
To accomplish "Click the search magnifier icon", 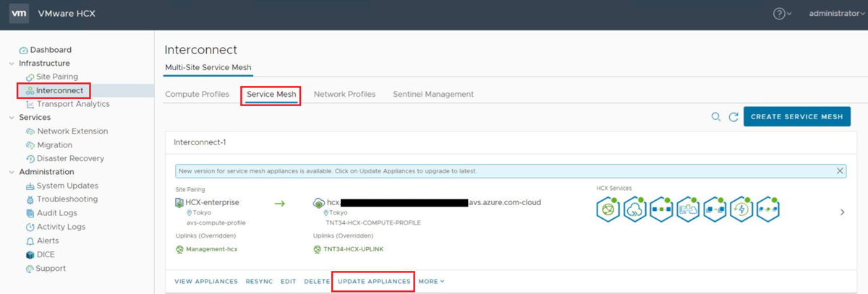I will click(x=715, y=116).
